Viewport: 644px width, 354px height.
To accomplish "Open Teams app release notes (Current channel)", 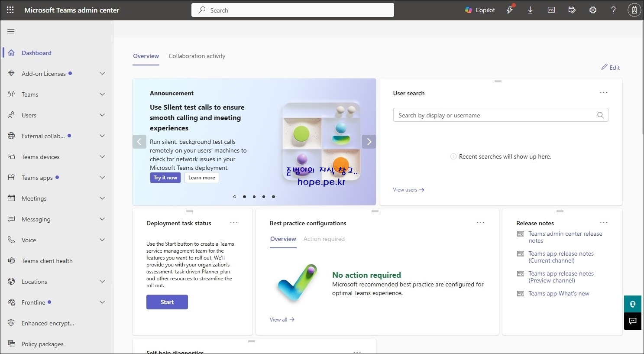I will coord(561,257).
